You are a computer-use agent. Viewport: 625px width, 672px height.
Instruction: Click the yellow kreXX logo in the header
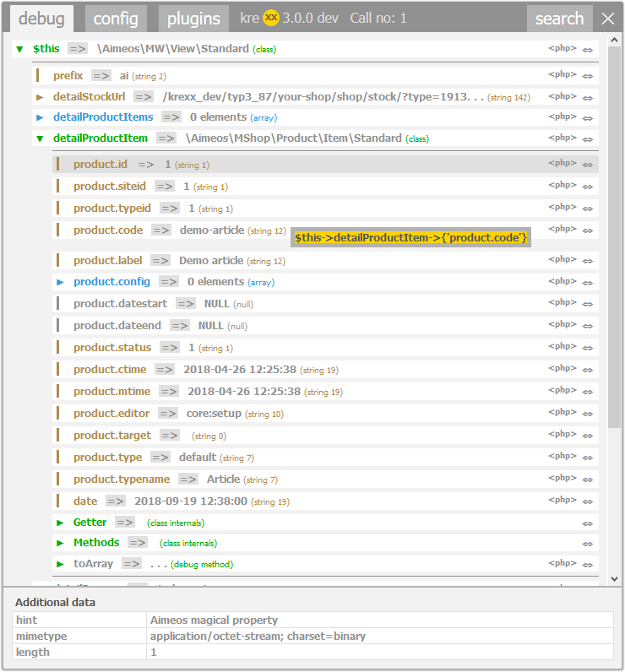click(x=271, y=18)
